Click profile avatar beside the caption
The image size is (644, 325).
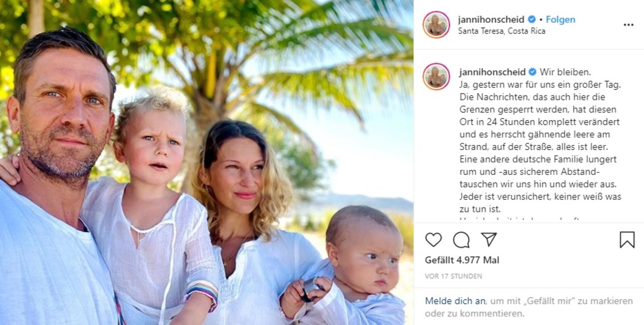436,77
